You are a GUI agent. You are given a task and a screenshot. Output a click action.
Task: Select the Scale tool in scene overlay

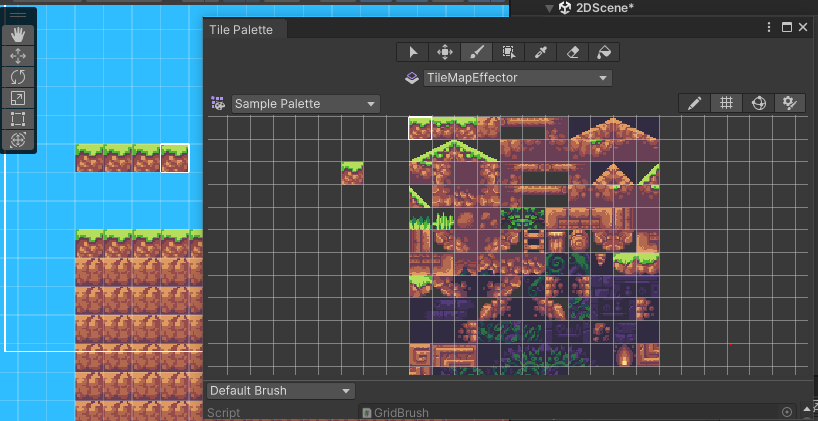[18, 98]
